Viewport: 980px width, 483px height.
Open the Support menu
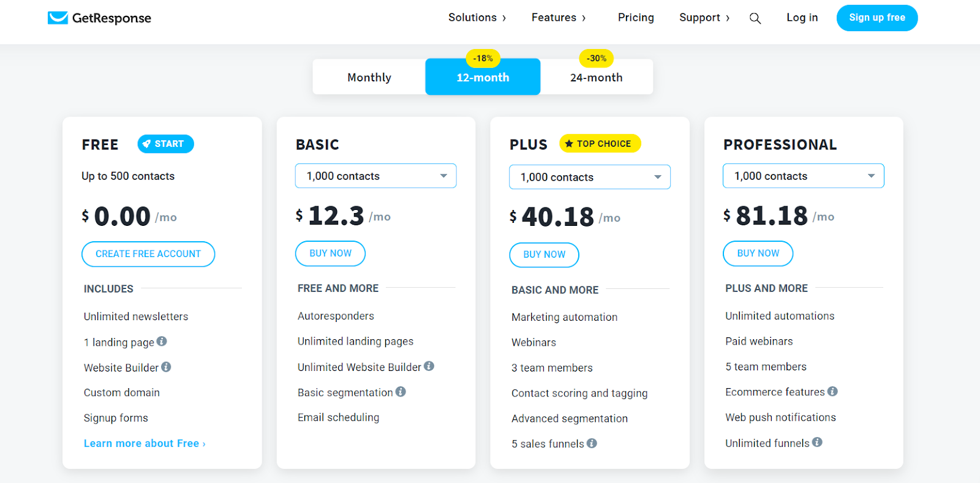click(x=704, y=18)
